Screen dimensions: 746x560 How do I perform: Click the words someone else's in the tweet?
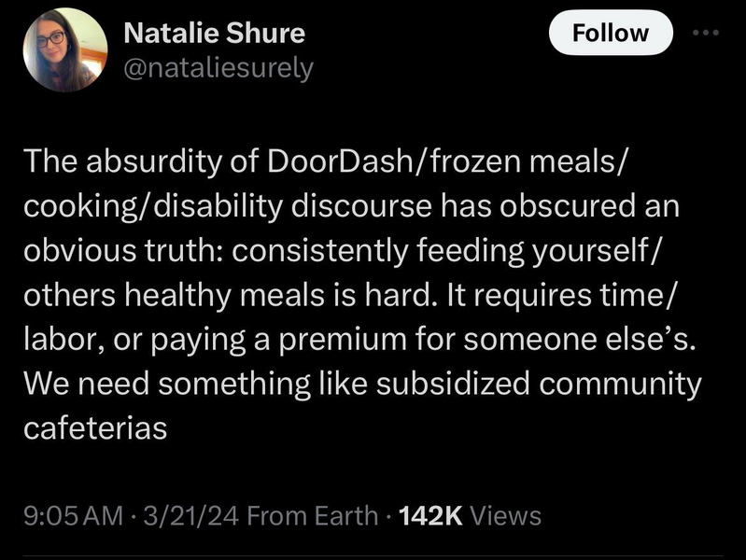[x=577, y=340]
